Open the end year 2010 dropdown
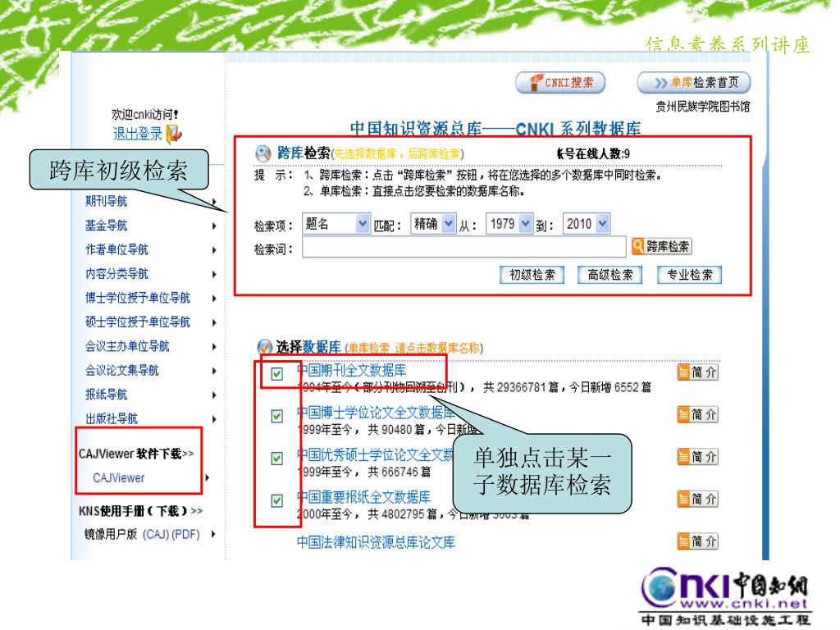This screenshot has width=840, height=630. [586, 223]
